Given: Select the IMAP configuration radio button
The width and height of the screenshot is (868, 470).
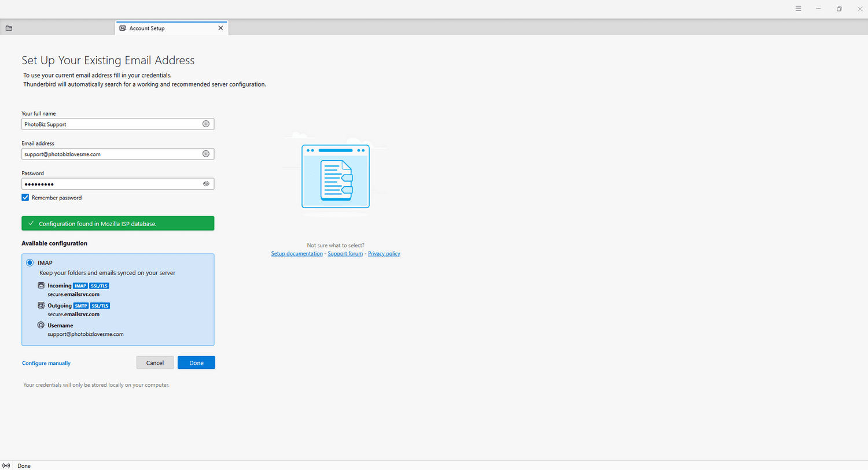Looking at the screenshot, I should point(30,262).
